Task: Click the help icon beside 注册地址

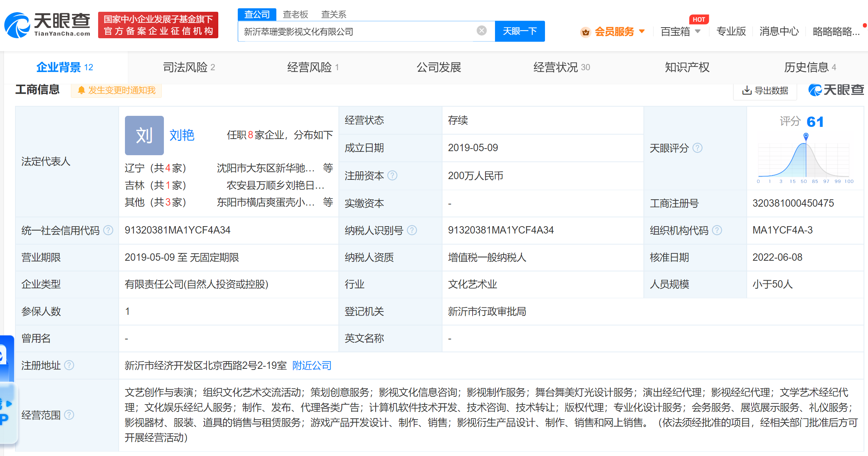Action: 68,366
